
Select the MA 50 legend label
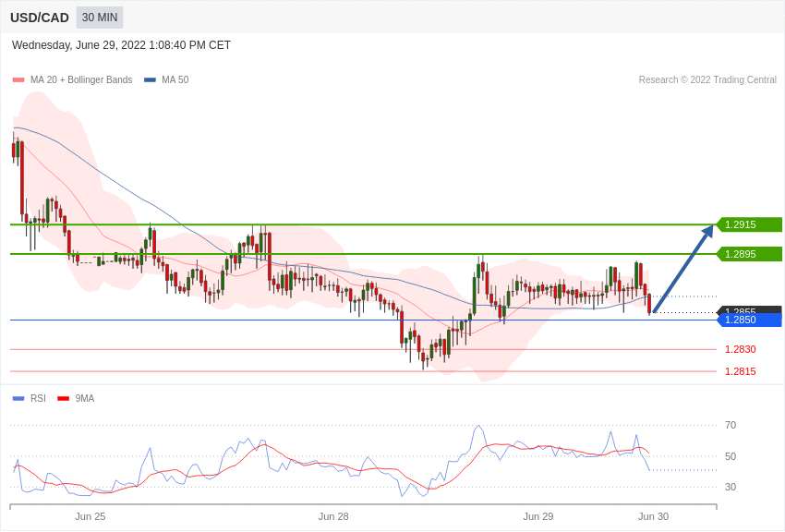click(175, 80)
